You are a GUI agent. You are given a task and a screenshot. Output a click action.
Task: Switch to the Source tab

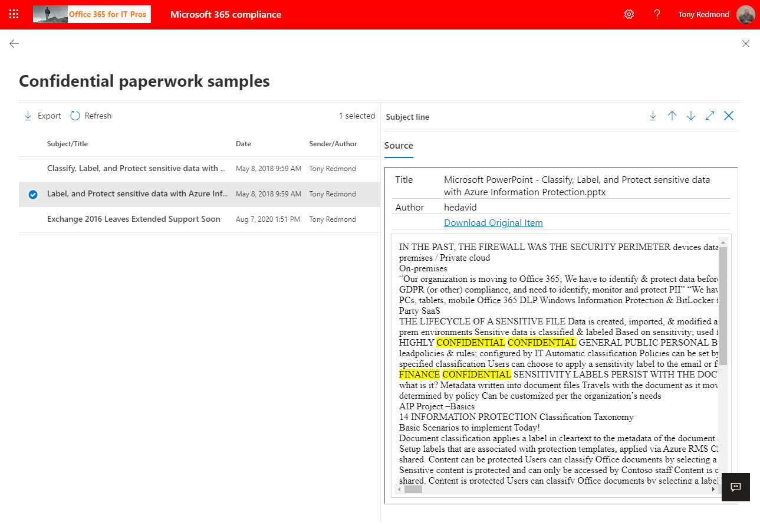pos(399,146)
